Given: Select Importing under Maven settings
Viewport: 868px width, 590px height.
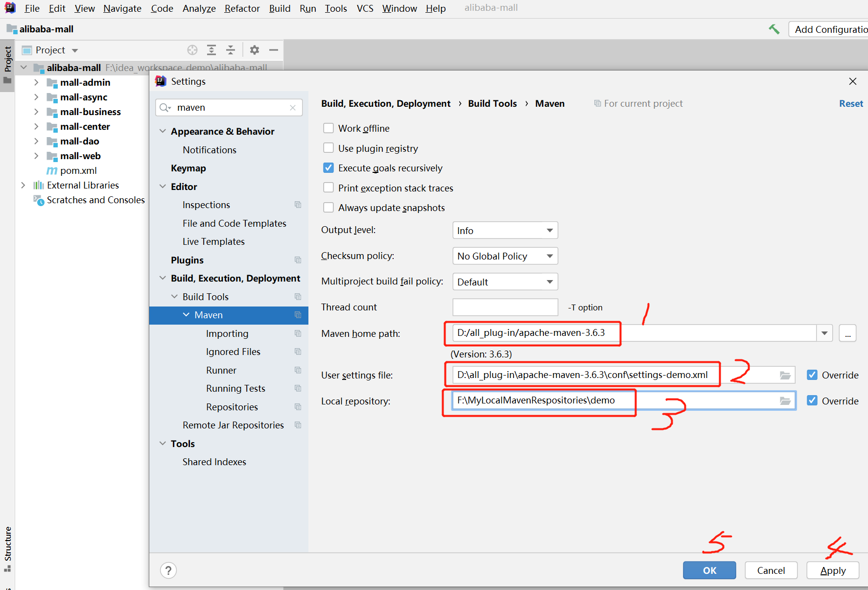Looking at the screenshot, I should tap(227, 333).
